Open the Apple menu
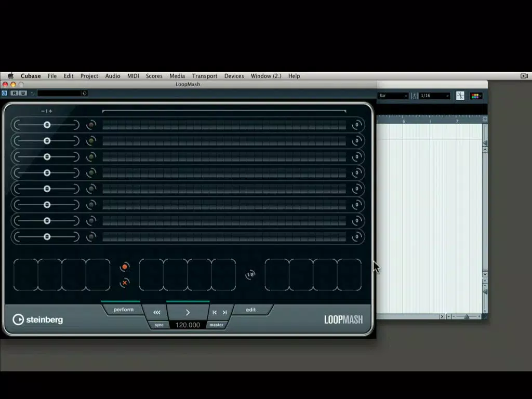This screenshot has width=532, height=399. [10, 76]
